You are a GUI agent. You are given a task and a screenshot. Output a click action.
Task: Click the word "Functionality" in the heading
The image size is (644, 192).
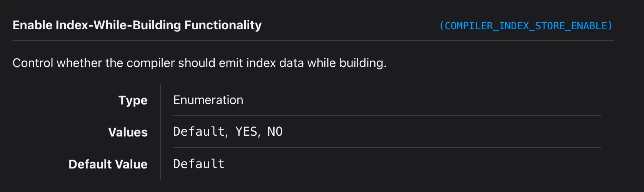(223, 25)
